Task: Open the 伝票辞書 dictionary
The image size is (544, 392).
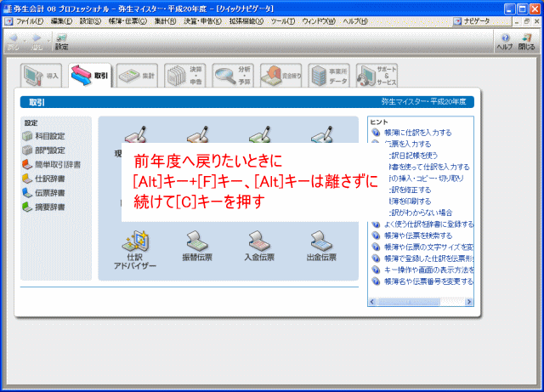Action: [x=43, y=193]
